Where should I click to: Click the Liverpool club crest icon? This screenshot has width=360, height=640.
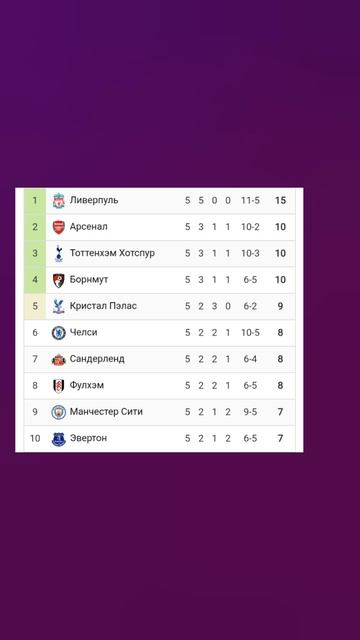point(59,201)
